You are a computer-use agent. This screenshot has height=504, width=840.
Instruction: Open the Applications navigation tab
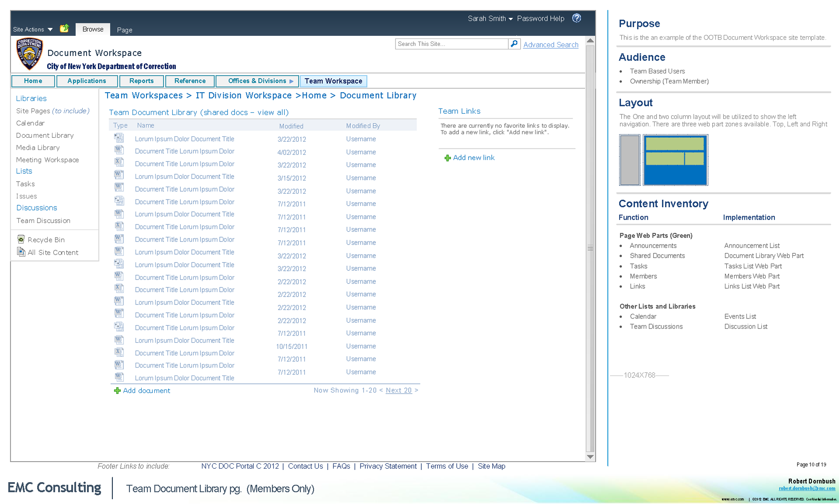(x=87, y=81)
